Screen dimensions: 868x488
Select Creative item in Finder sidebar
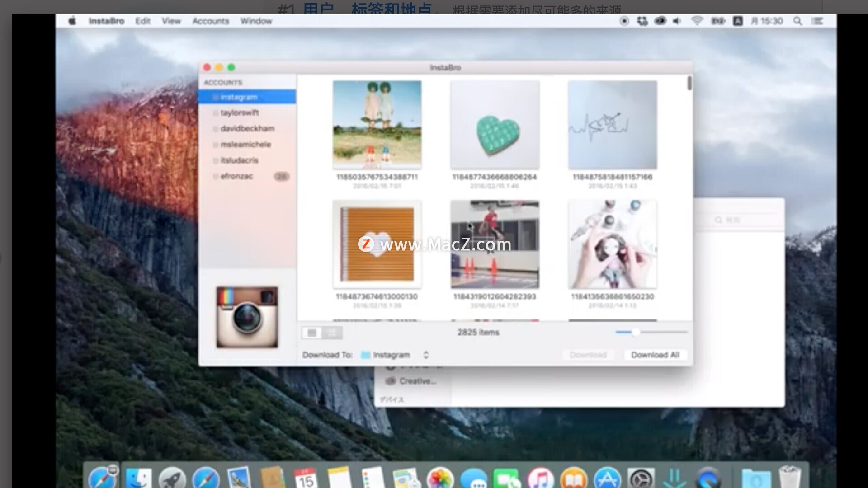pyautogui.click(x=412, y=381)
